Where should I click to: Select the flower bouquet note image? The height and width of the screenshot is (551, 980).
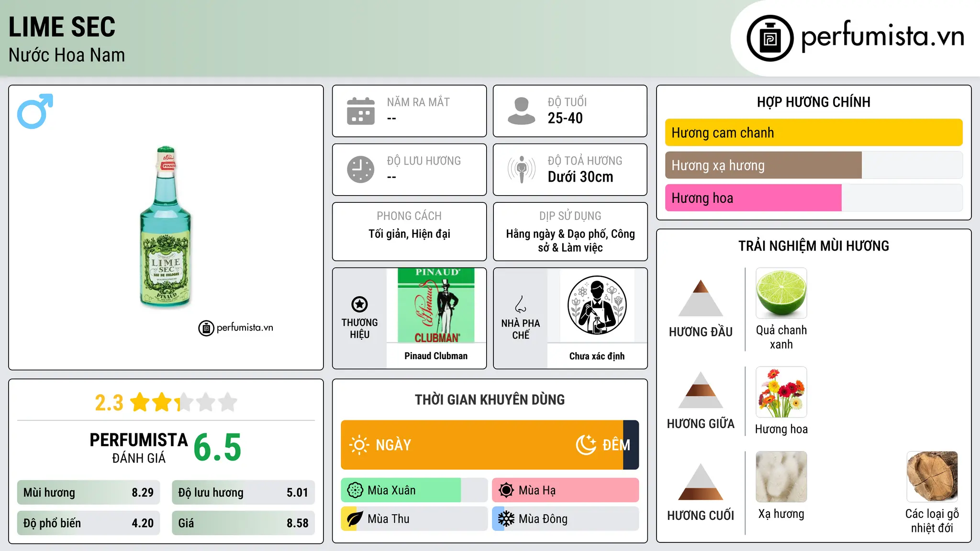click(781, 392)
